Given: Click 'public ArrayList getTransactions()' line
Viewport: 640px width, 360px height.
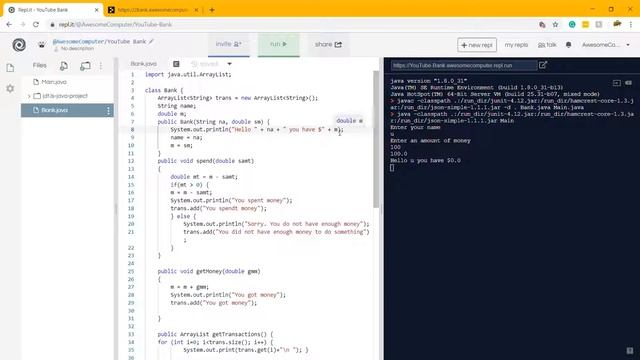Looking at the screenshot, I should (x=216, y=334).
